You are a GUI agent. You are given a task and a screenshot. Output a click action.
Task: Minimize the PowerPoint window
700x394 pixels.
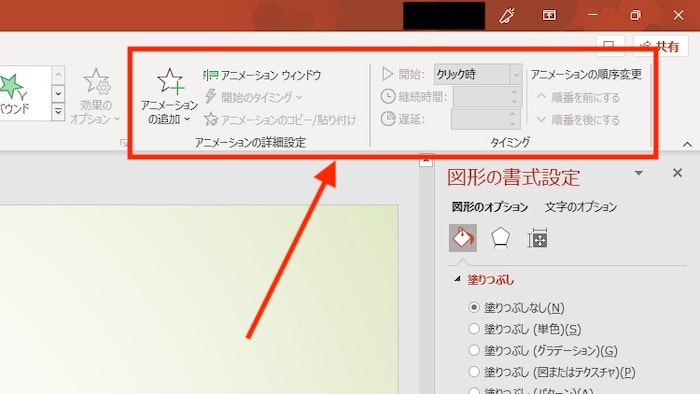click(x=592, y=15)
